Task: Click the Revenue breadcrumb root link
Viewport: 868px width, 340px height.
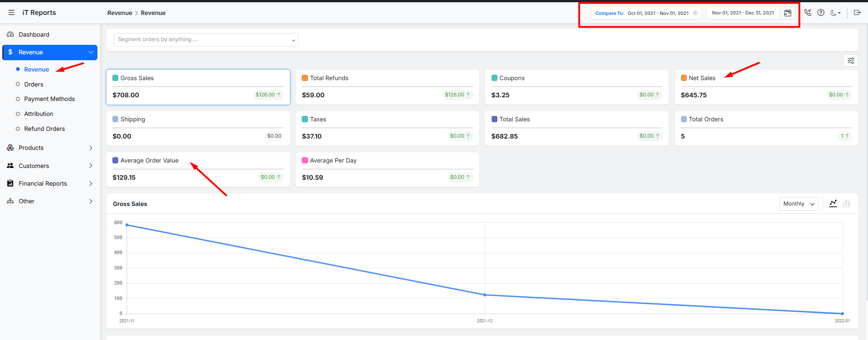Action: click(x=120, y=13)
